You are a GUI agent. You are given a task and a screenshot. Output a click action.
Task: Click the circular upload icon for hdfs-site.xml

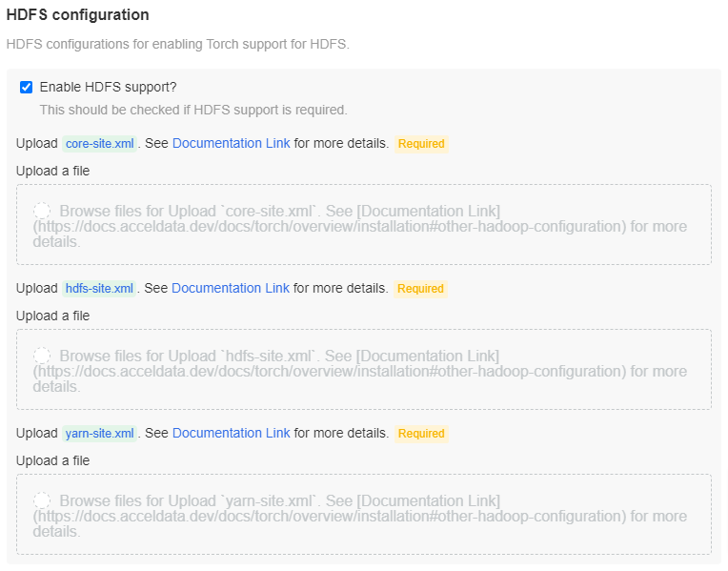click(x=43, y=356)
